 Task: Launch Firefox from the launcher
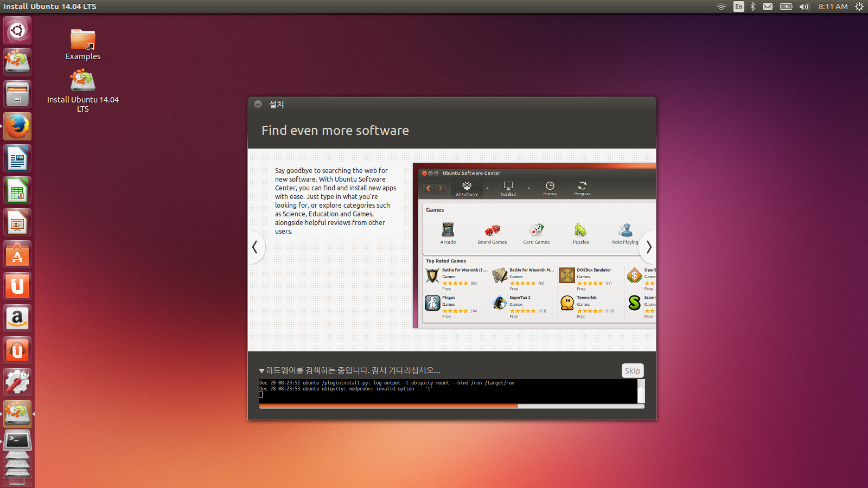click(17, 126)
